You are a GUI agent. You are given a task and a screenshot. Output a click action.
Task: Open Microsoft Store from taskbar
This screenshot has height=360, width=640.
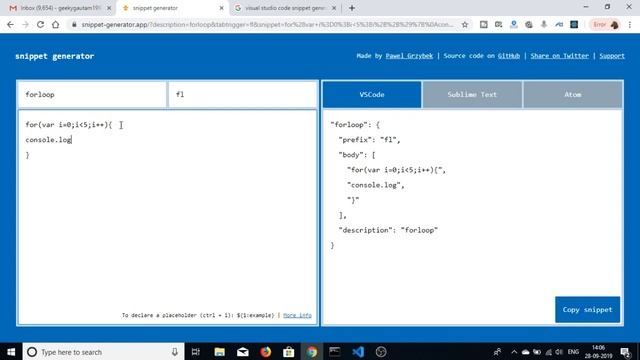coord(289,352)
